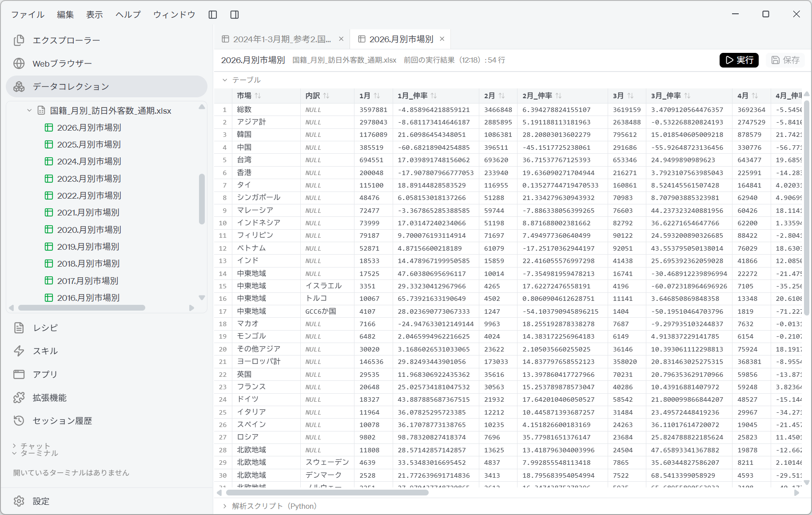This screenshot has height=515, width=812.
Task: Click the tree panel's horizontal scrollbar thumb
Action: point(82,308)
